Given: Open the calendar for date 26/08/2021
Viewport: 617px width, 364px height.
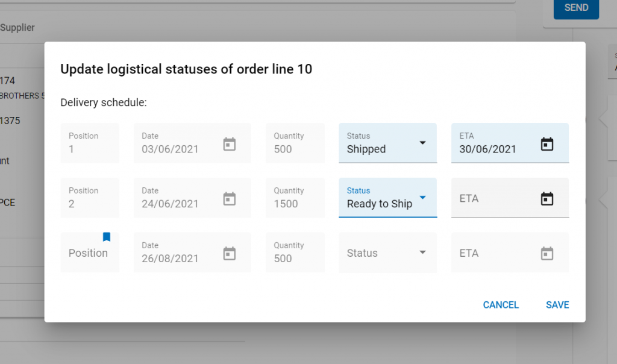Looking at the screenshot, I should [x=230, y=254].
